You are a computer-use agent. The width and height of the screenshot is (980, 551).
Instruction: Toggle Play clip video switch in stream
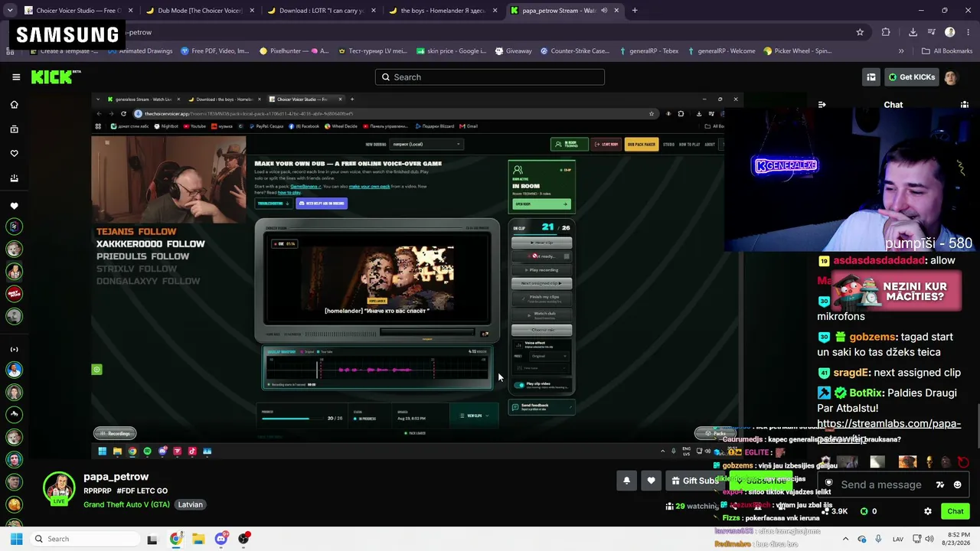click(x=519, y=385)
